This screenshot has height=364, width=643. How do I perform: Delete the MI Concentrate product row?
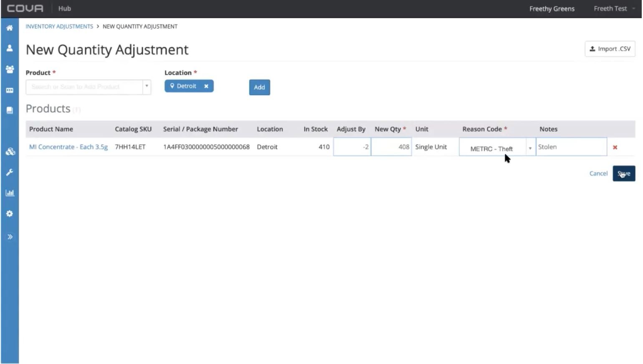[x=615, y=147]
